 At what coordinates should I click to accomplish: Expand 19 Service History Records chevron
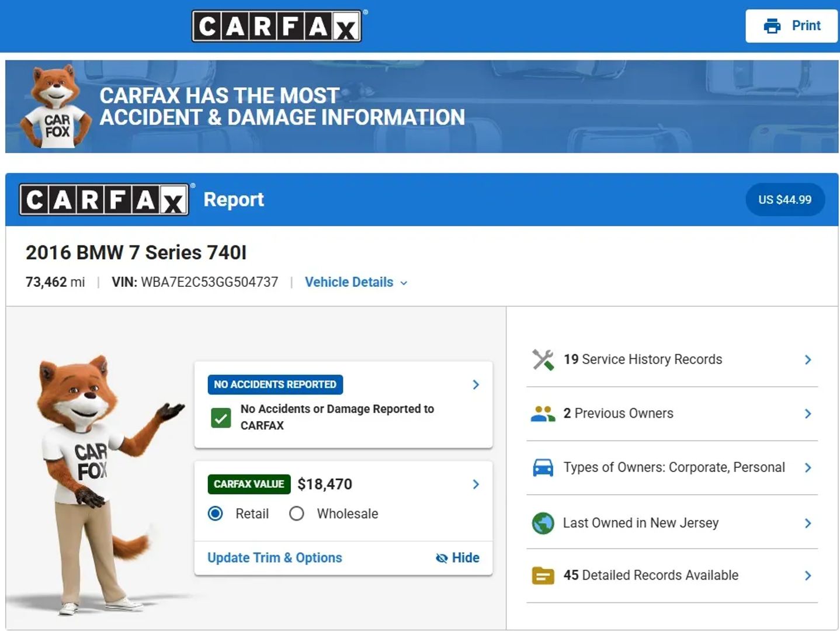pyautogui.click(x=808, y=359)
